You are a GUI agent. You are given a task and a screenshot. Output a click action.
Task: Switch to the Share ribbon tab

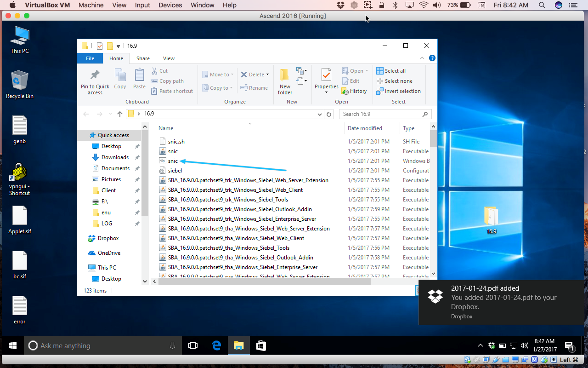pos(143,58)
